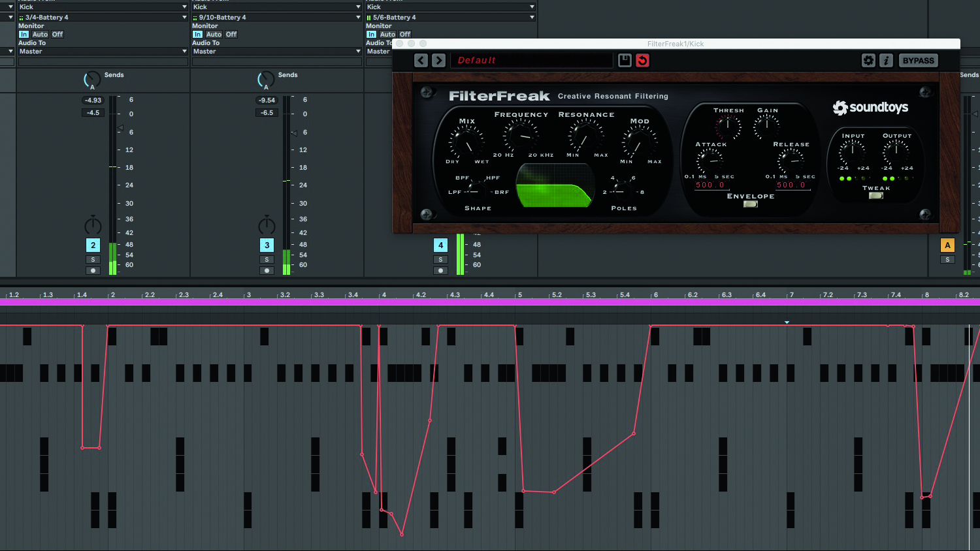Click the Mix dry/wet knob
980x551 pixels.
click(x=466, y=142)
